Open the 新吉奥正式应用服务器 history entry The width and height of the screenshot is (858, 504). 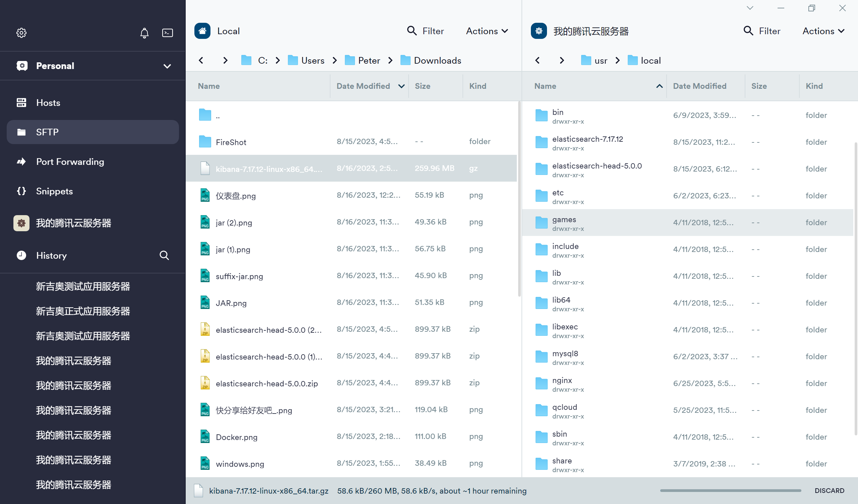tap(83, 311)
